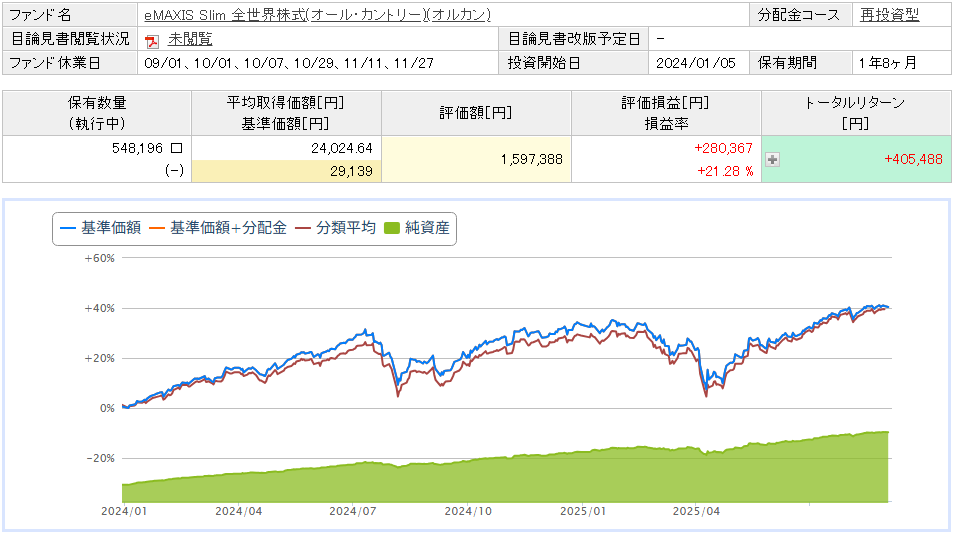Click the green 純資産 legend swatch
Image resolution: width=953 pixels, height=534 pixels.
pyautogui.click(x=393, y=228)
